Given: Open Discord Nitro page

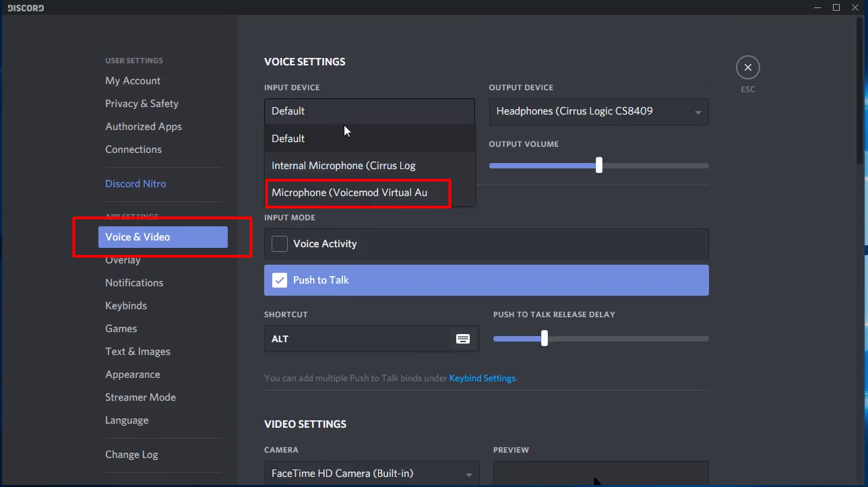Looking at the screenshot, I should click(135, 184).
